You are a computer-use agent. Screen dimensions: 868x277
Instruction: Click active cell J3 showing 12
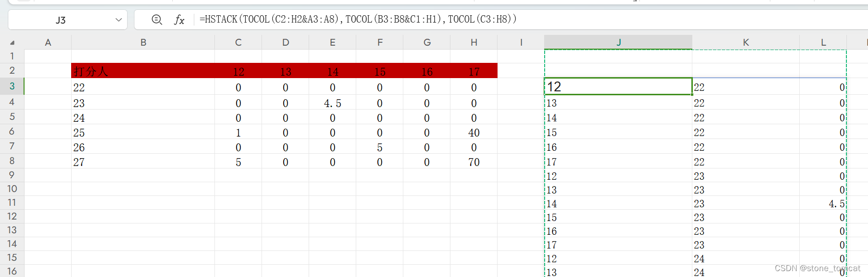618,86
